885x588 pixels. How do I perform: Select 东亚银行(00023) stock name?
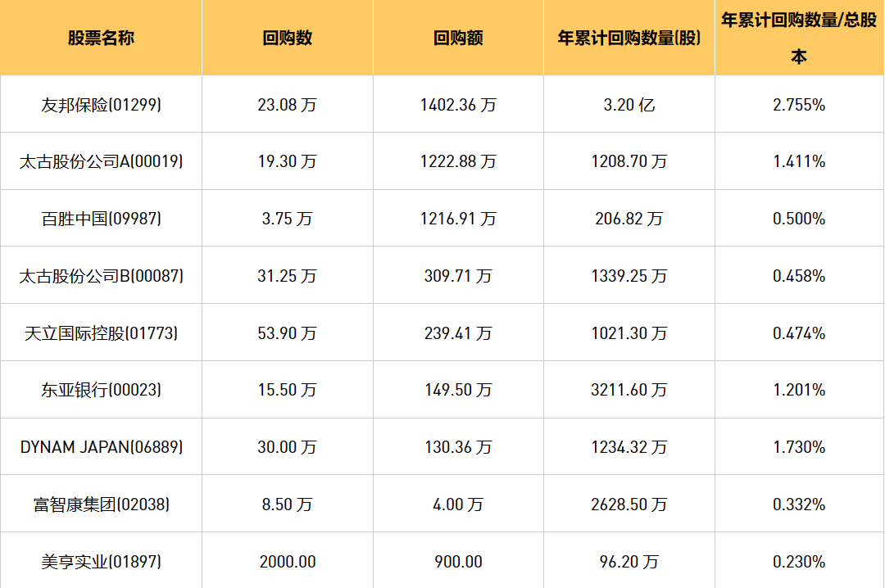click(101, 390)
